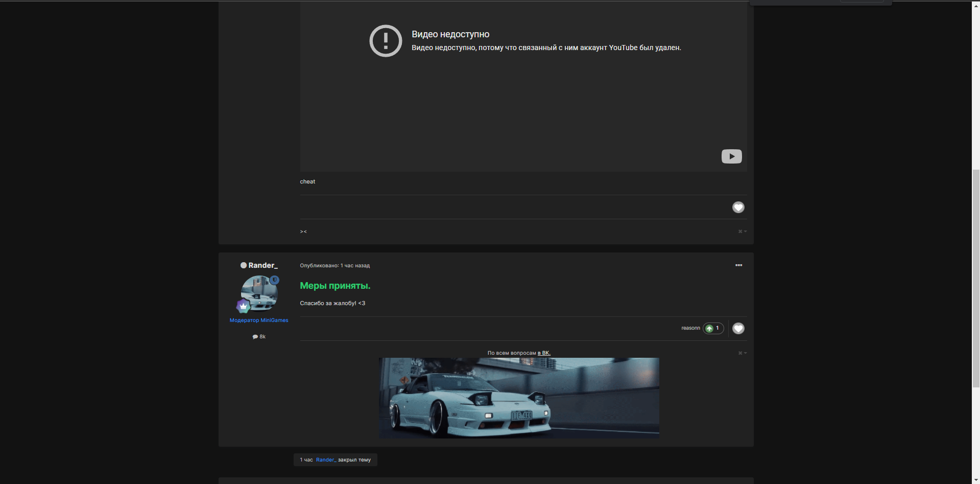The image size is (980, 484).
Task: Open post options three-dots menu
Action: click(738, 265)
